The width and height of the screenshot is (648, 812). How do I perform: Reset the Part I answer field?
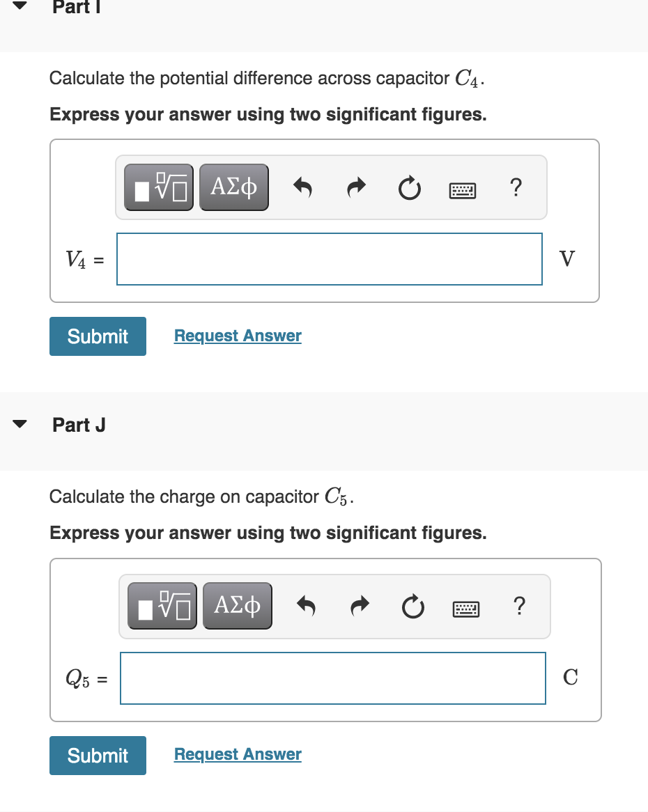point(409,187)
